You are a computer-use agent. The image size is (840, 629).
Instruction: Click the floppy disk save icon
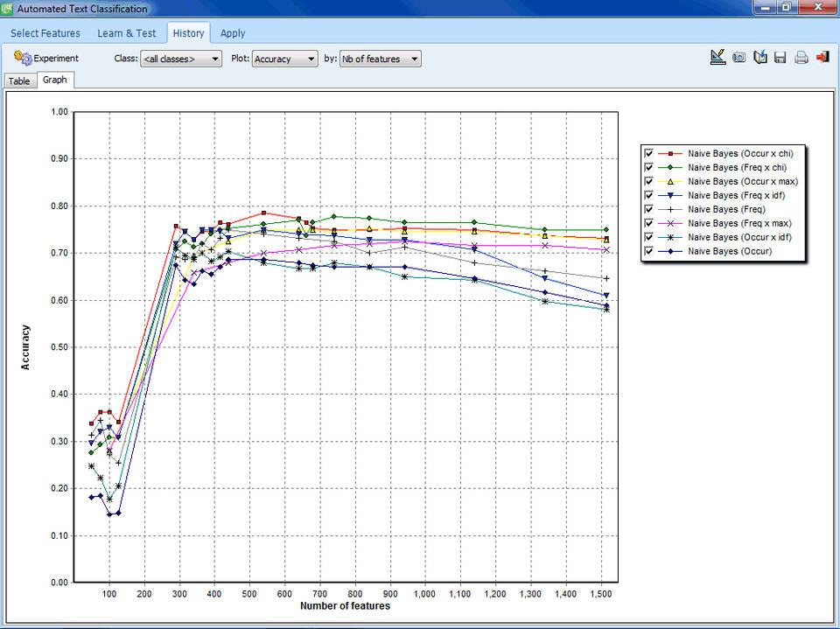click(780, 58)
